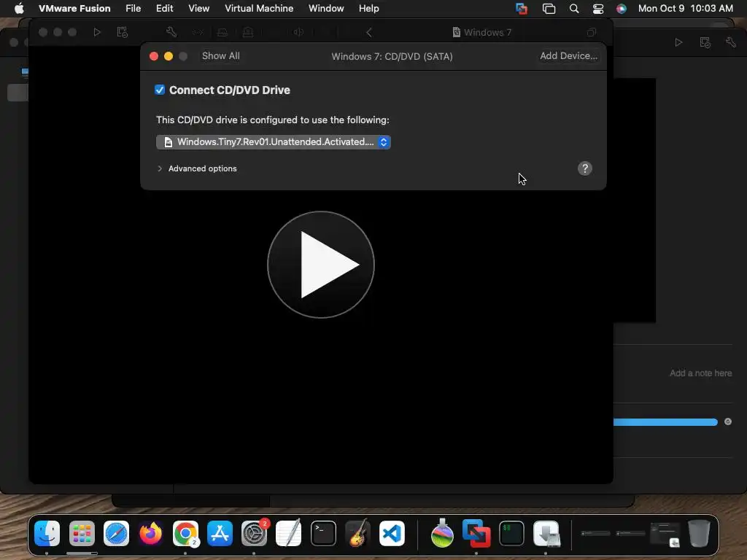Viewport: 747px width, 560px height.
Task: Open settings wrench in the Windows 7 toolbar
Action: (x=171, y=32)
